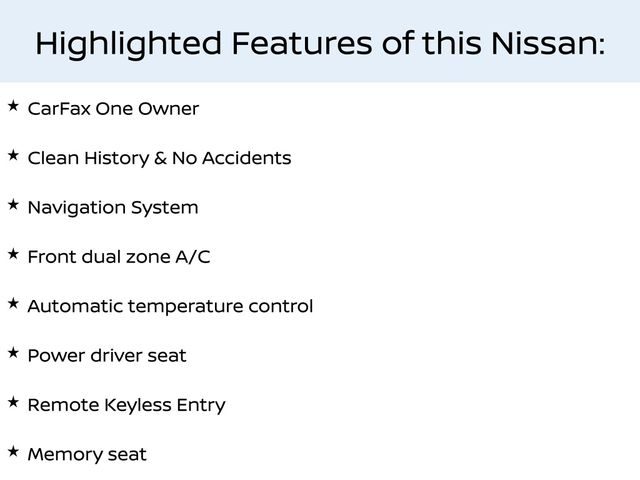Click the light blue header banner

tap(320, 41)
